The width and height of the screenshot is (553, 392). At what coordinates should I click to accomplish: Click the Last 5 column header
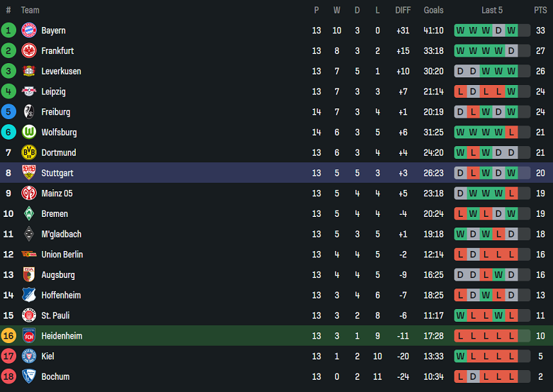click(x=492, y=10)
